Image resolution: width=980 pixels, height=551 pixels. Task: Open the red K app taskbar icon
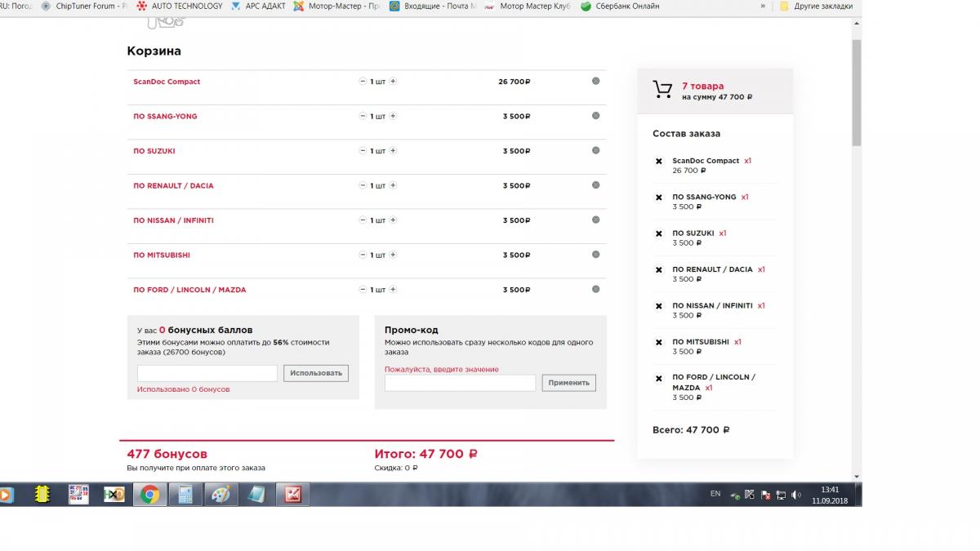tap(292, 495)
